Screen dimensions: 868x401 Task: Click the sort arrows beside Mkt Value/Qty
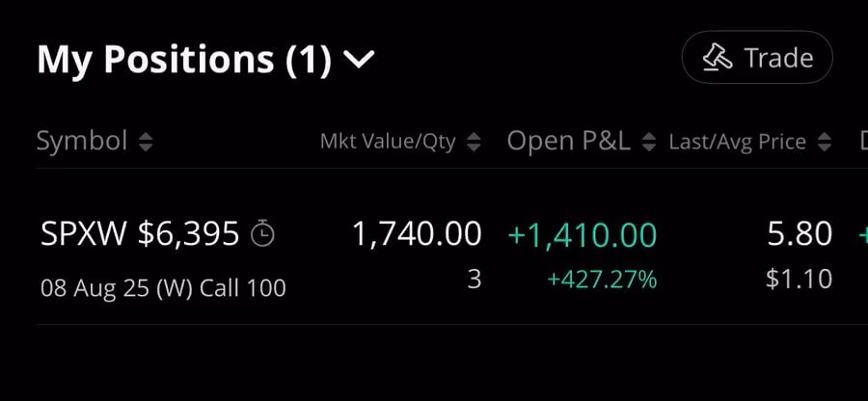click(x=474, y=143)
